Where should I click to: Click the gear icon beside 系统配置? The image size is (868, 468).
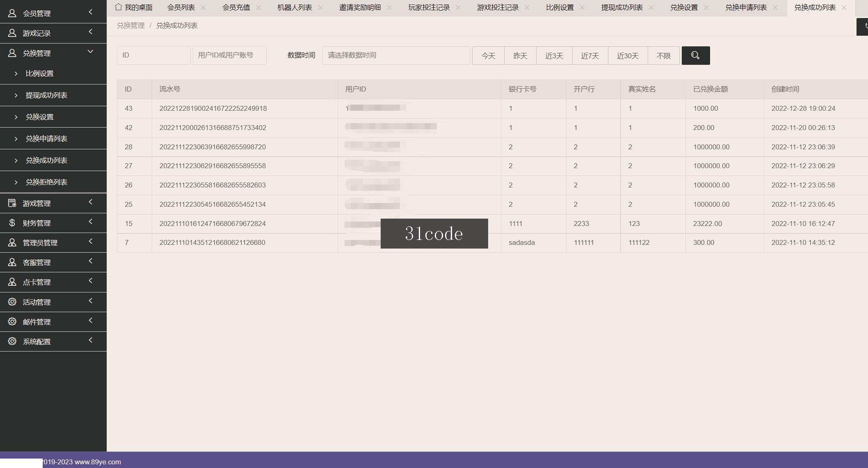(x=12, y=341)
